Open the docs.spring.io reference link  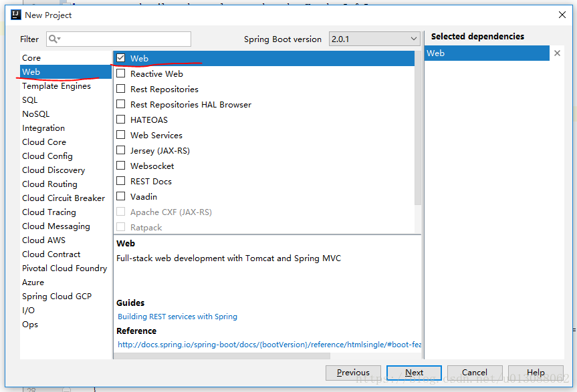(269, 345)
